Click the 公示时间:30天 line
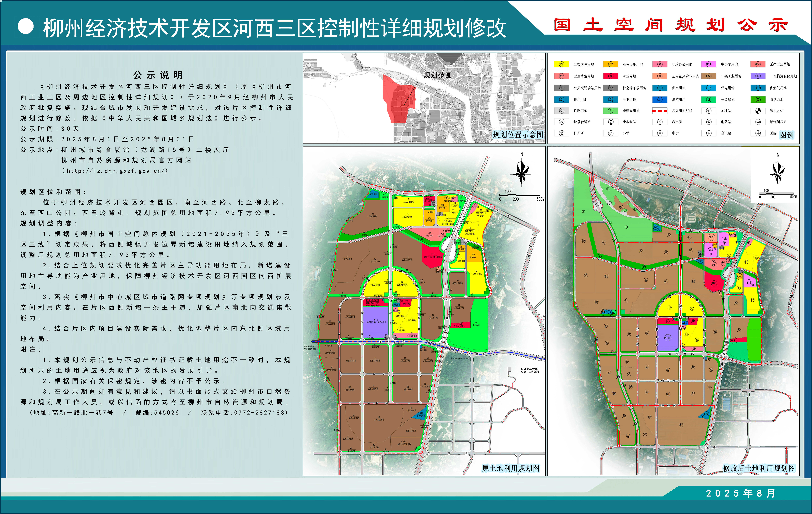 50,129
